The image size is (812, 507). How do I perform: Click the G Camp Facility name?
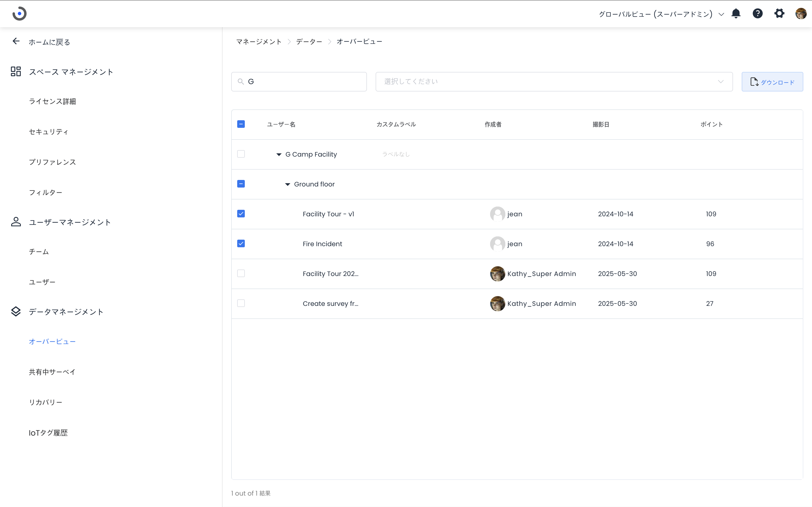[x=311, y=154]
